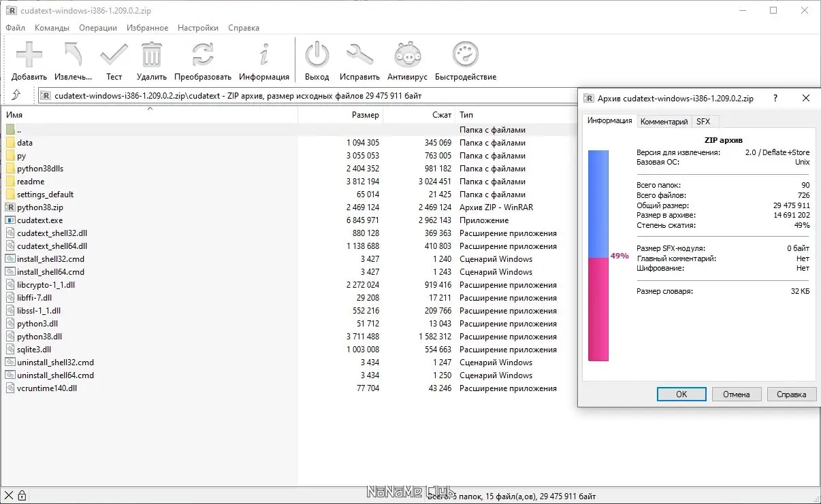Click the cudatext.exe application icon
Viewport: 821px width, 504px height.
pos(10,220)
